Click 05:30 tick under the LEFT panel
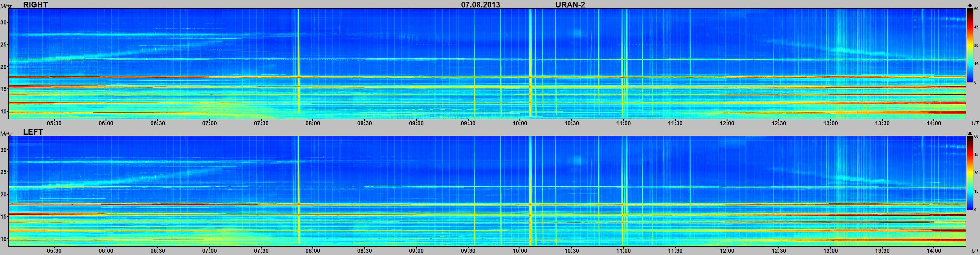This screenshot has height=255, width=980. point(54,250)
